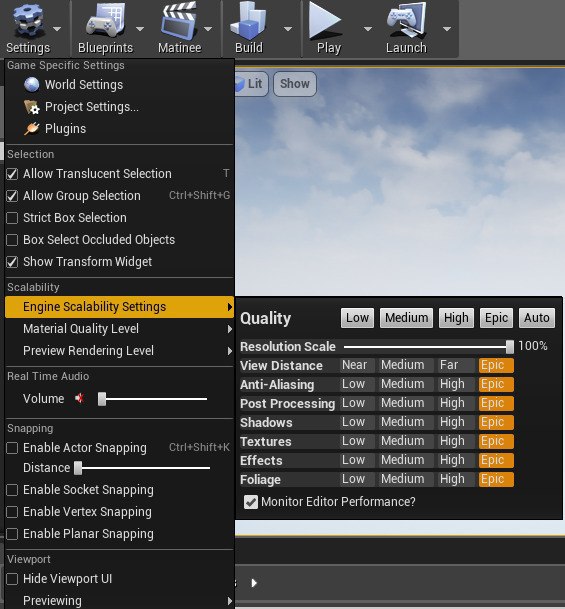This screenshot has height=609, width=565.
Task: Expand the Build options dropdown arrow
Action: [x=288, y=29]
